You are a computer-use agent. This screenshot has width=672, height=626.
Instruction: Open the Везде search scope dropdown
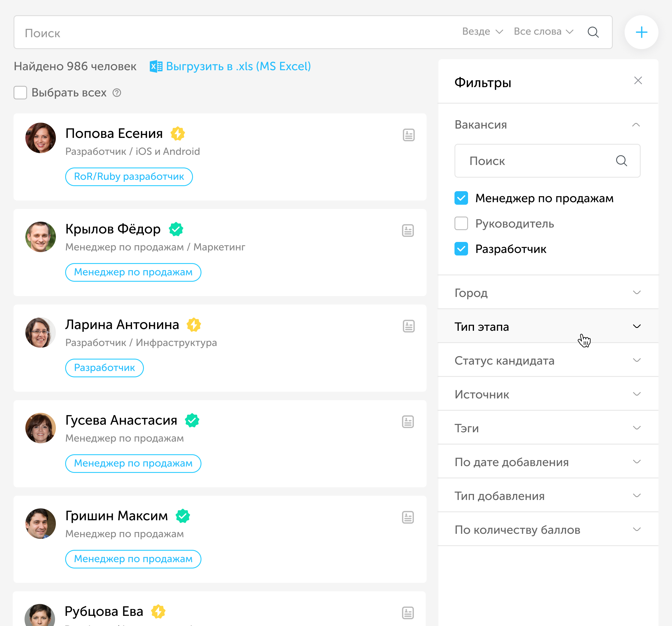(x=482, y=31)
